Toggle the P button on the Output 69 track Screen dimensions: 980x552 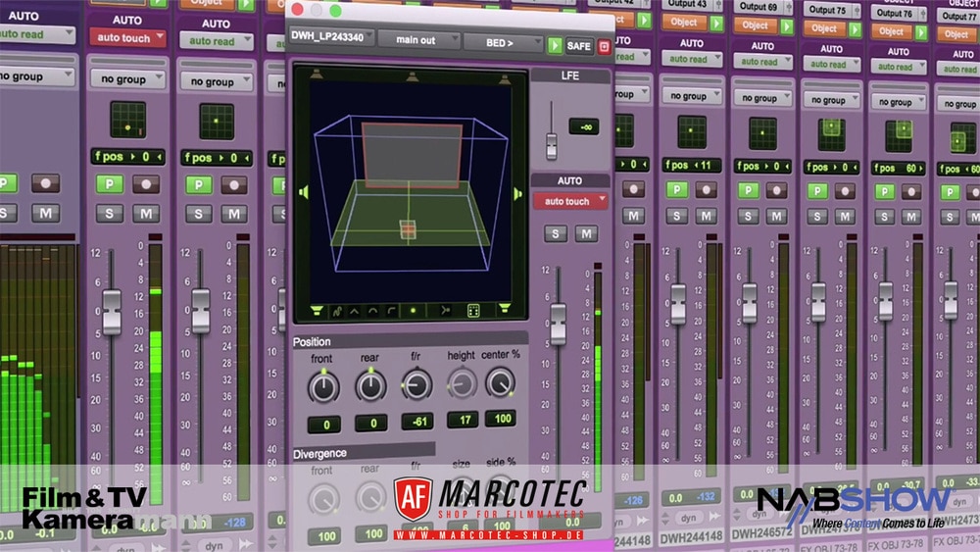[x=748, y=190]
